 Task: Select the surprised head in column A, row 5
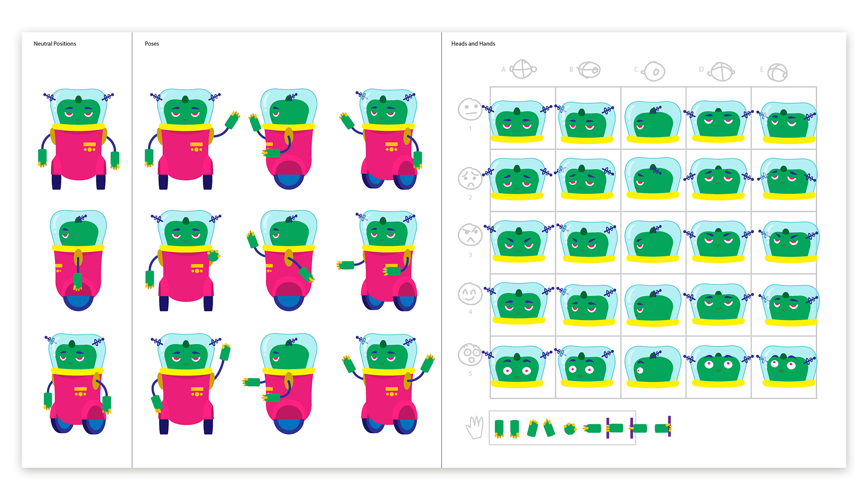tap(518, 367)
